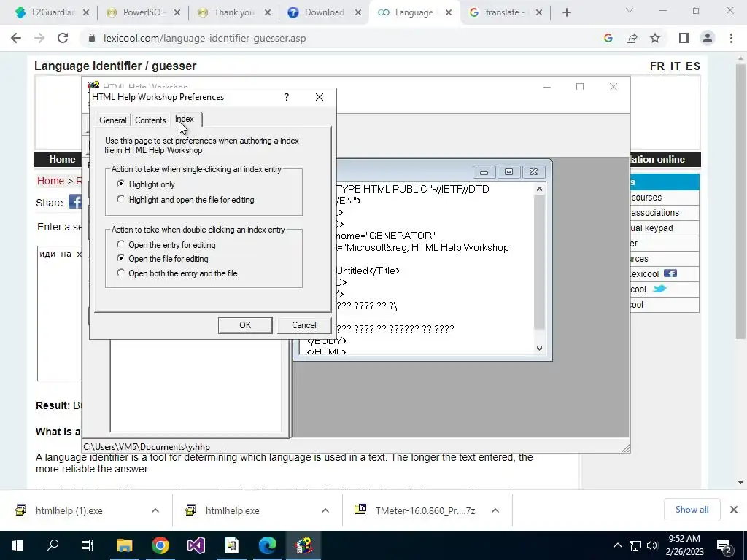Expand options for htmlhelp.exe download
The width and height of the screenshot is (747, 560).
tap(325, 510)
